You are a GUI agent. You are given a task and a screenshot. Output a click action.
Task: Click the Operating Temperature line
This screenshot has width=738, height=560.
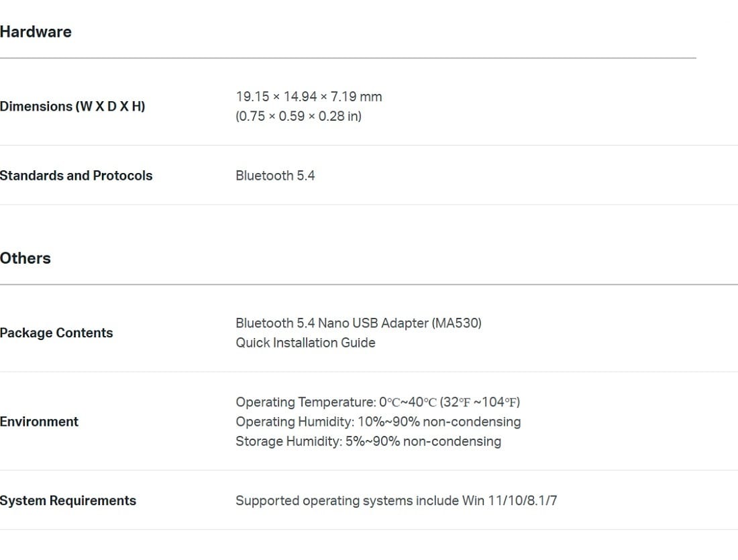pos(378,402)
